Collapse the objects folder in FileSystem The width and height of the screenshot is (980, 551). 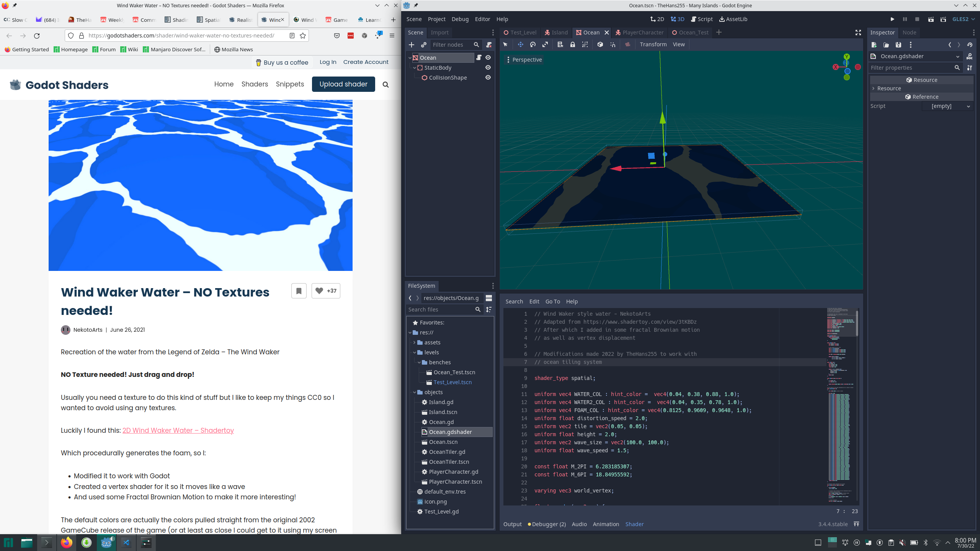click(x=414, y=392)
